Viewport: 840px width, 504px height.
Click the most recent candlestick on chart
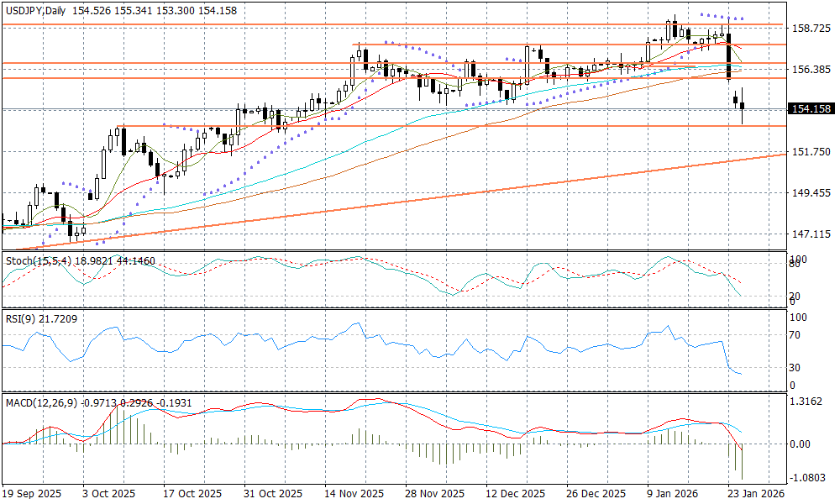coord(743,107)
